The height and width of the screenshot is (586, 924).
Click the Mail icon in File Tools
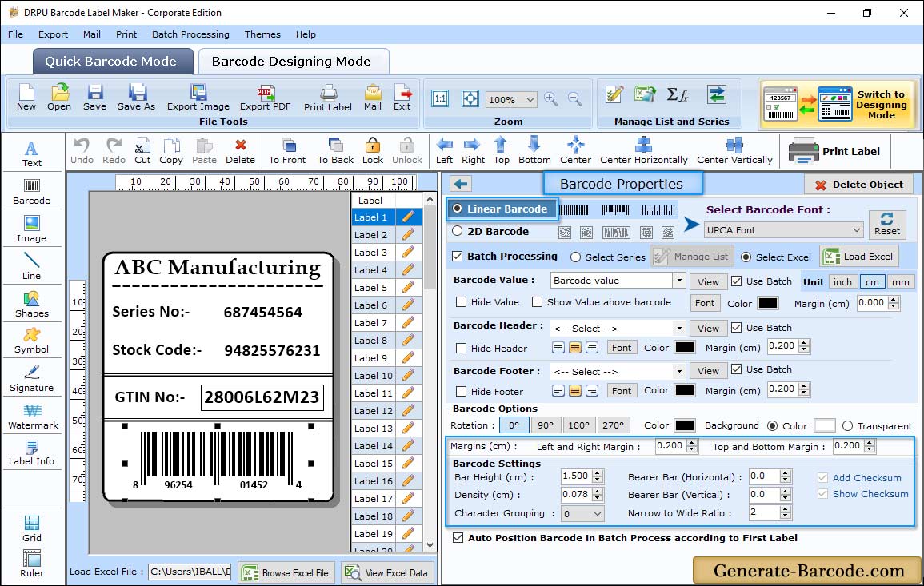[x=373, y=98]
